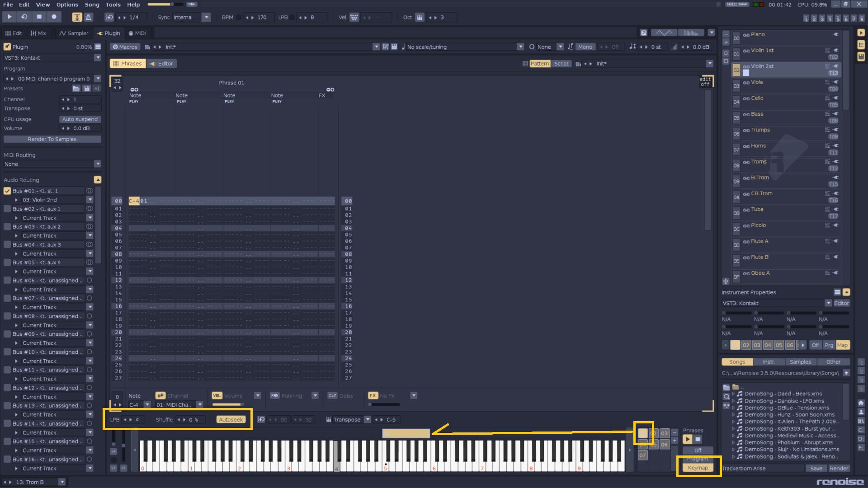Click the Save button in disk browser

816,469
